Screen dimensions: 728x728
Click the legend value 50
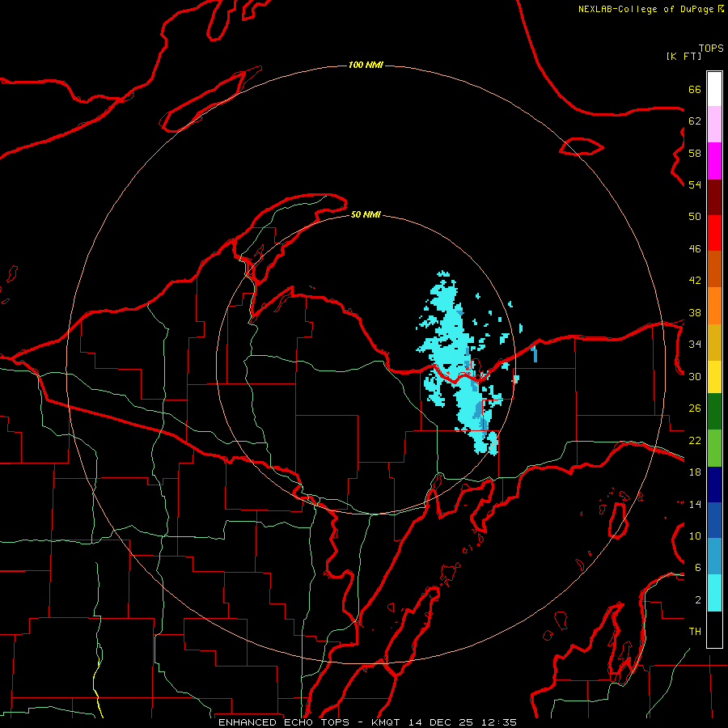695,217
